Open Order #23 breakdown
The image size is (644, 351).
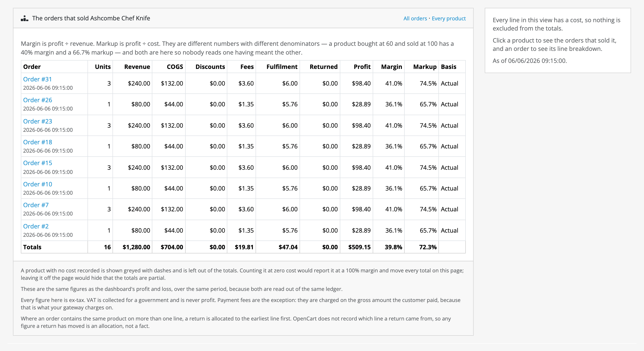pyautogui.click(x=38, y=121)
